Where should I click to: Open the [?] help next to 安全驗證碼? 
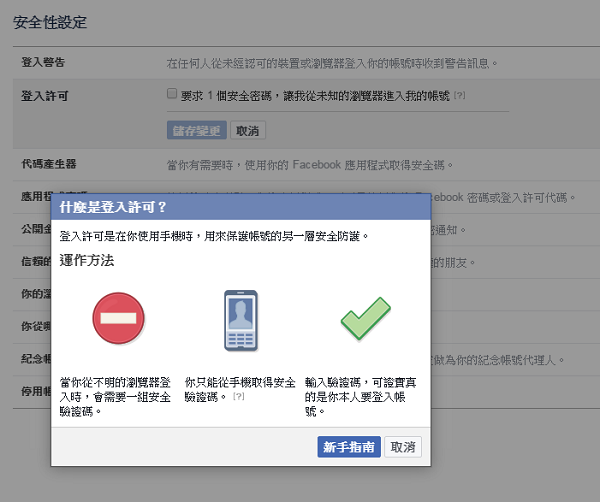(x=239, y=396)
